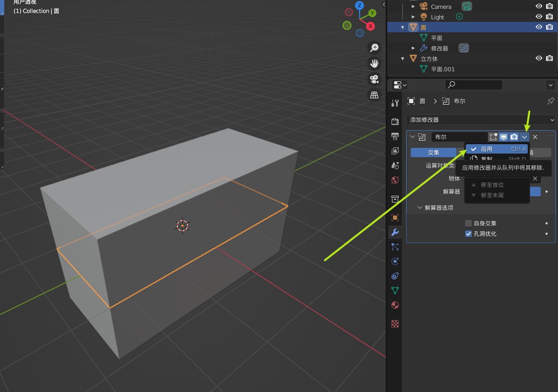Toggle 布尔 modifier viewport display
This screenshot has height=392, width=558.
[x=503, y=137]
